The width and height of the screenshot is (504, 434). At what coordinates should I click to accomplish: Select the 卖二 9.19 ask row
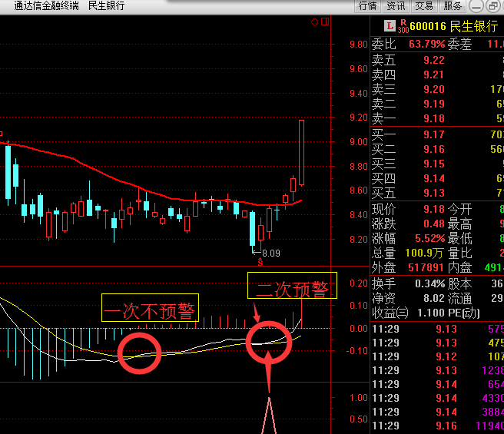tap(437, 104)
